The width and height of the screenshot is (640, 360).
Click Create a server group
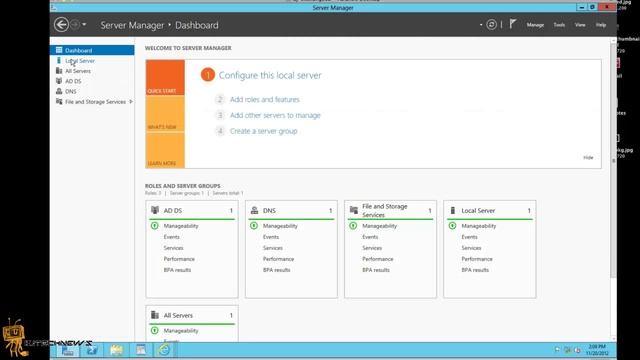[x=263, y=131]
